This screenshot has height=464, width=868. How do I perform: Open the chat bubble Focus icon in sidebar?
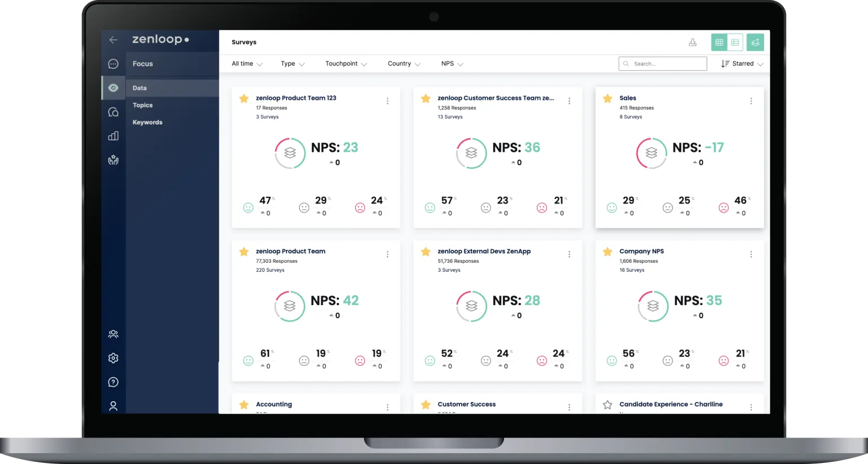coord(113,64)
